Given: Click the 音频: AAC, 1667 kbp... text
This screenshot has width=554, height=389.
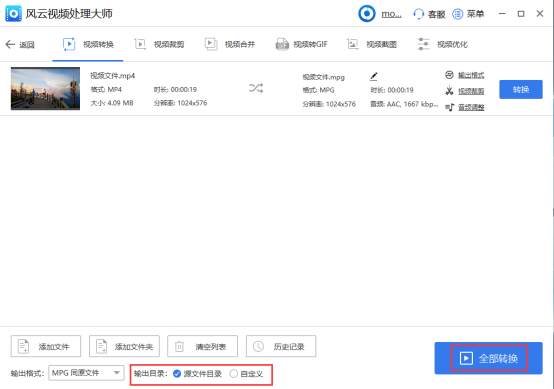Looking at the screenshot, I should [x=404, y=104].
